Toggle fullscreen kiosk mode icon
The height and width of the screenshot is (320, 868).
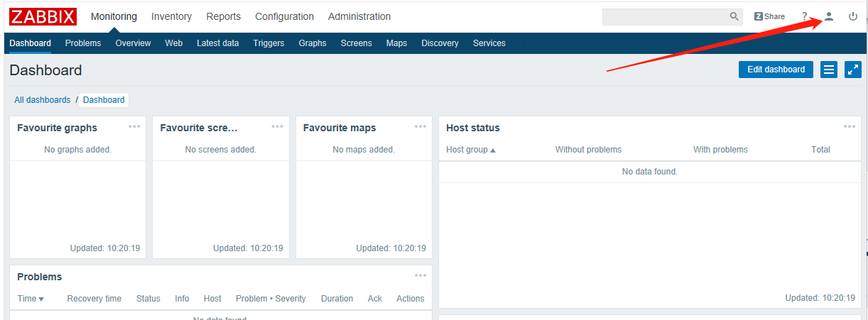pyautogui.click(x=852, y=70)
